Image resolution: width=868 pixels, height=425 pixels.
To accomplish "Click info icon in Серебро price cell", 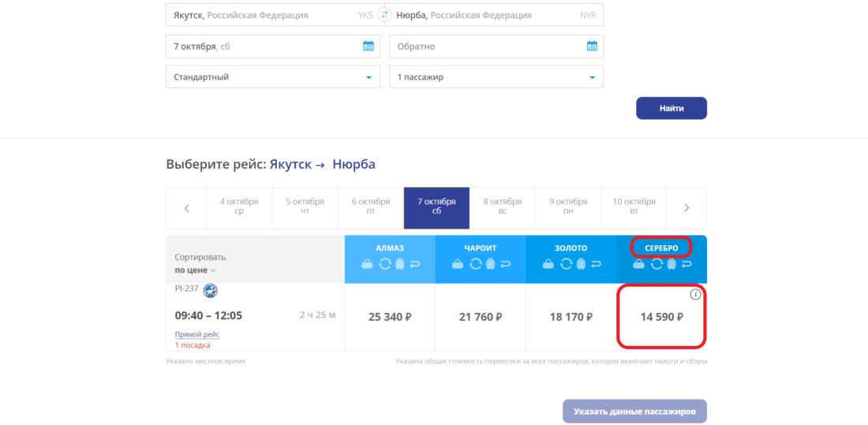I will (x=695, y=294).
